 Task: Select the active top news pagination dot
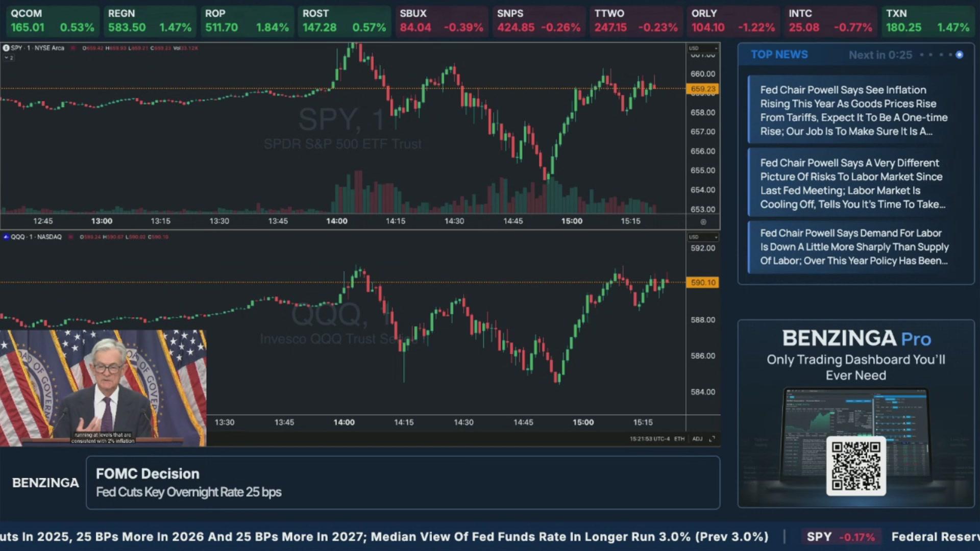coord(959,55)
